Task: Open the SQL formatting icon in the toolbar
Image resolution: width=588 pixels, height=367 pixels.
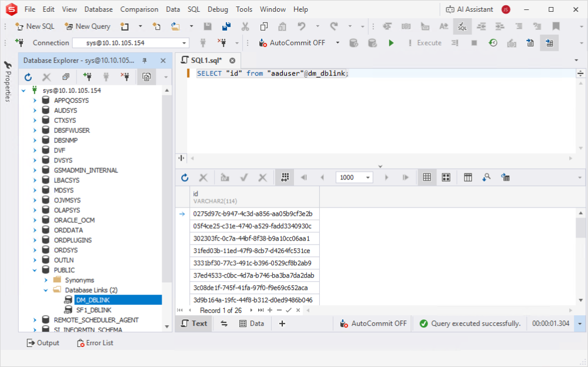Action: (x=462, y=26)
